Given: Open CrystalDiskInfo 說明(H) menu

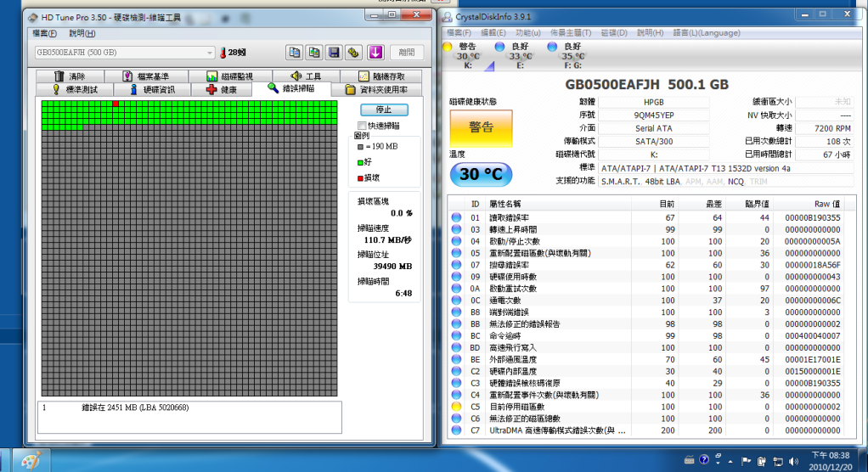Looking at the screenshot, I should pos(650,32).
